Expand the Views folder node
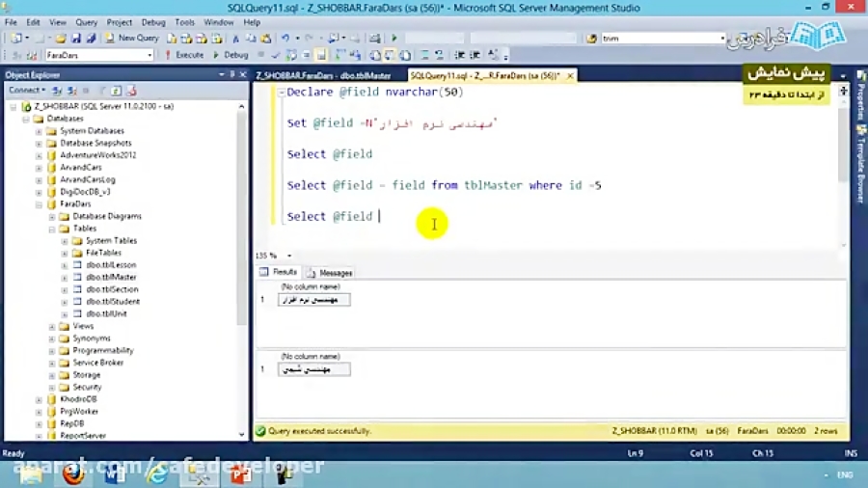Screen dimensions: 868x488 coord(51,326)
